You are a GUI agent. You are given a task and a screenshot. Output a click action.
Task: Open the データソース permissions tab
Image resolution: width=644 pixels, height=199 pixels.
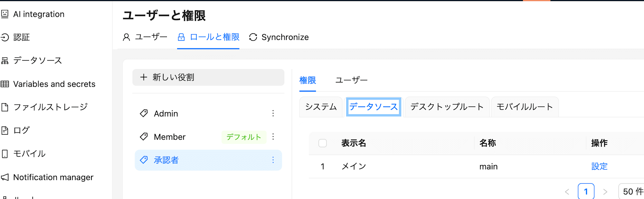(x=374, y=107)
